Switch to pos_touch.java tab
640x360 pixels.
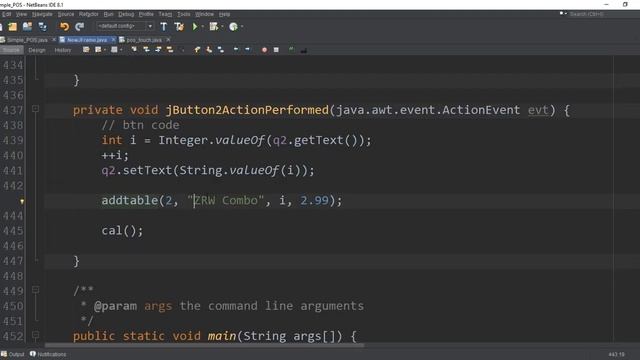pyautogui.click(x=144, y=40)
